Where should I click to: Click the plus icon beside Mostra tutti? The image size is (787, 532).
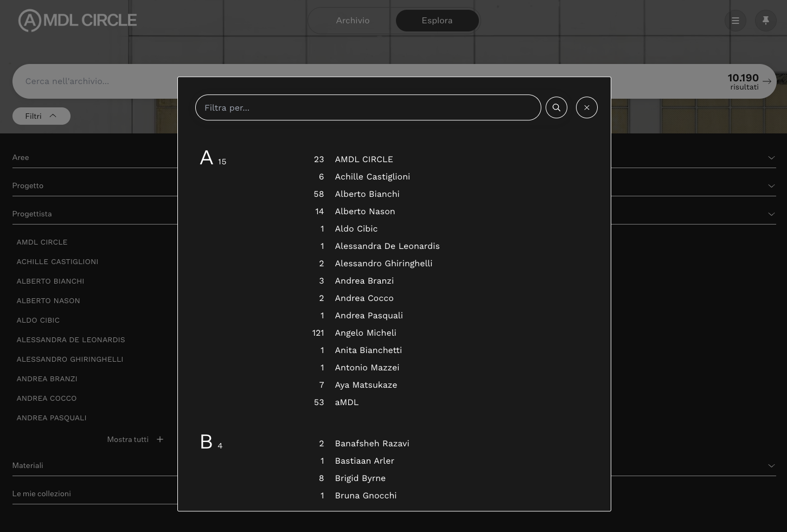pyautogui.click(x=160, y=439)
